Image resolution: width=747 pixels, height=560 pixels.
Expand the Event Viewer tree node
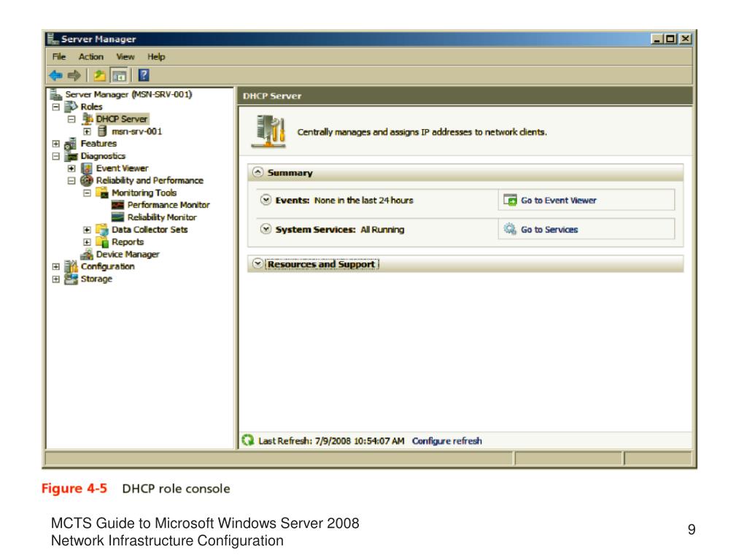(71, 168)
